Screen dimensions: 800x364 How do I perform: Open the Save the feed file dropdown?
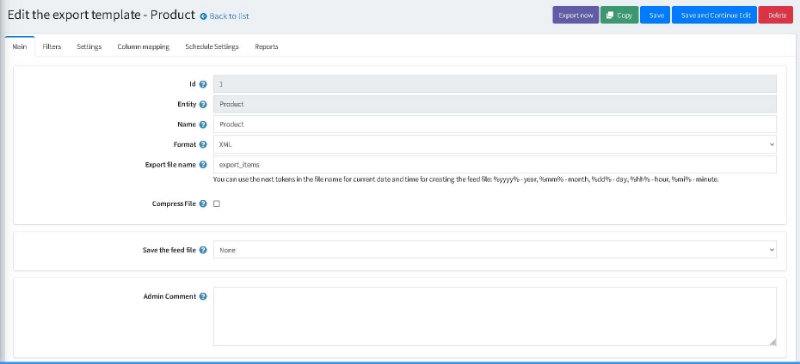(495, 250)
